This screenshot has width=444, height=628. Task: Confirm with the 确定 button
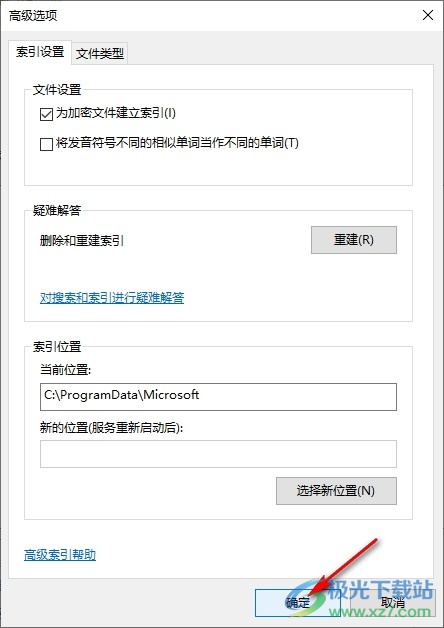click(297, 603)
